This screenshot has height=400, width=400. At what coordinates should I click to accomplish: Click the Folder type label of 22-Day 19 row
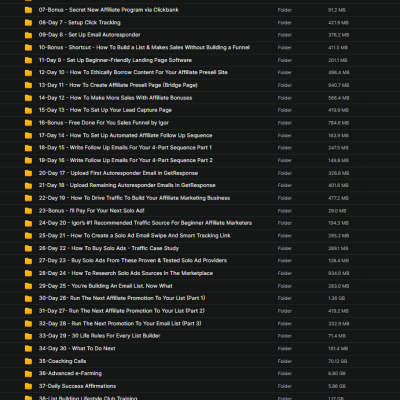tap(285, 198)
